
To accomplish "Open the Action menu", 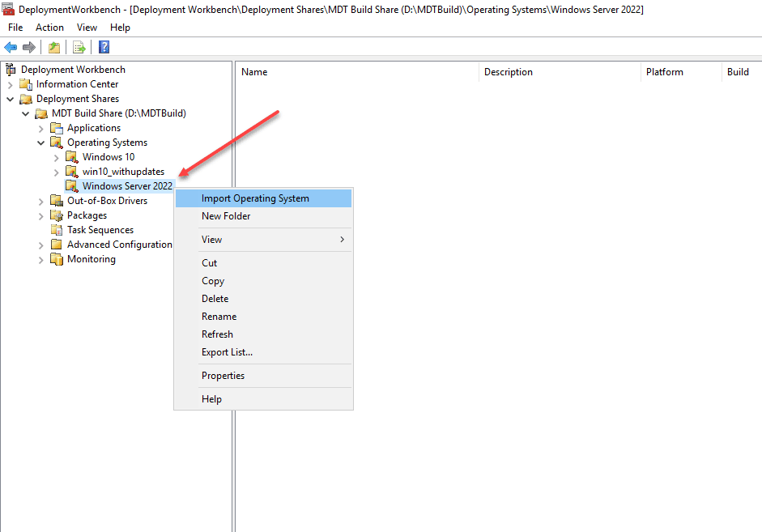I will pos(49,27).
